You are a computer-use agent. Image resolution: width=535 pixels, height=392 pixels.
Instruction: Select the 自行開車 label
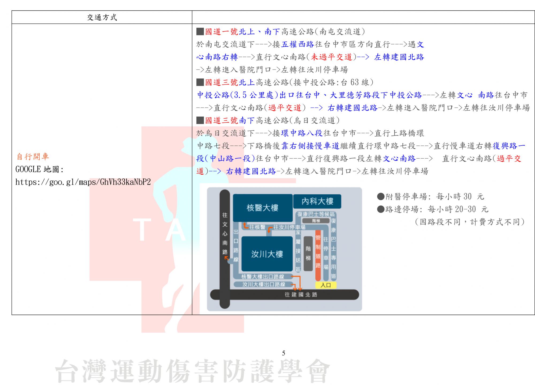33,157
